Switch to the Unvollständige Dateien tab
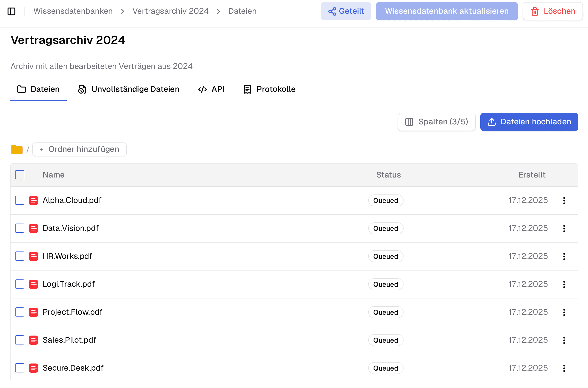Image resolution: width=588 pixels, height=388 pixels. point(129,89)
